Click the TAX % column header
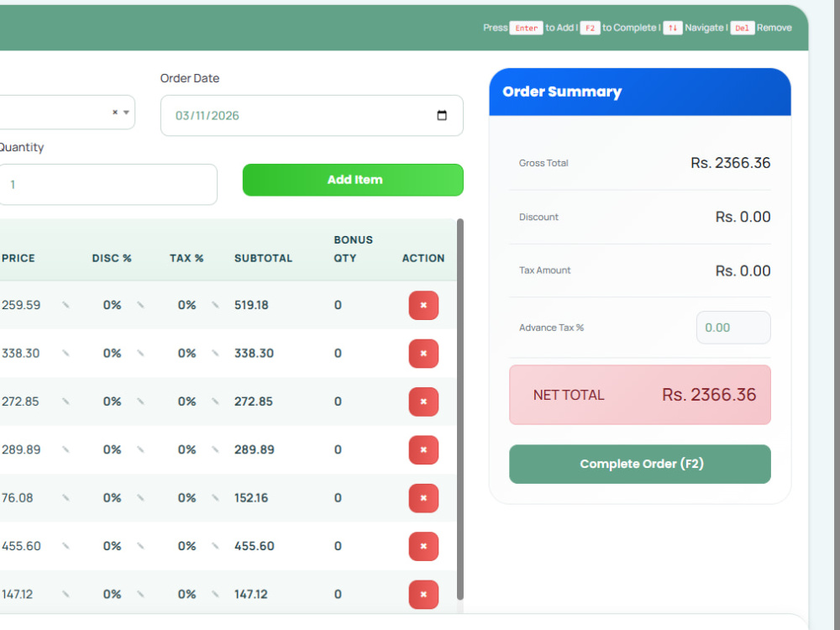Image resolution: width=840 pixels, height=630 pixels. tap(186, 258)
